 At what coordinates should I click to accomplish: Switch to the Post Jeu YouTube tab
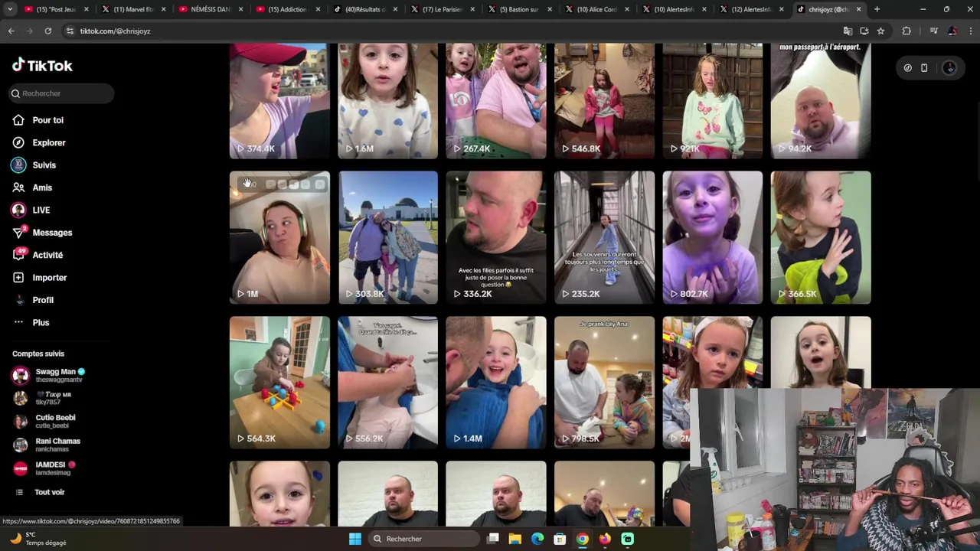[x=57, y=9]
